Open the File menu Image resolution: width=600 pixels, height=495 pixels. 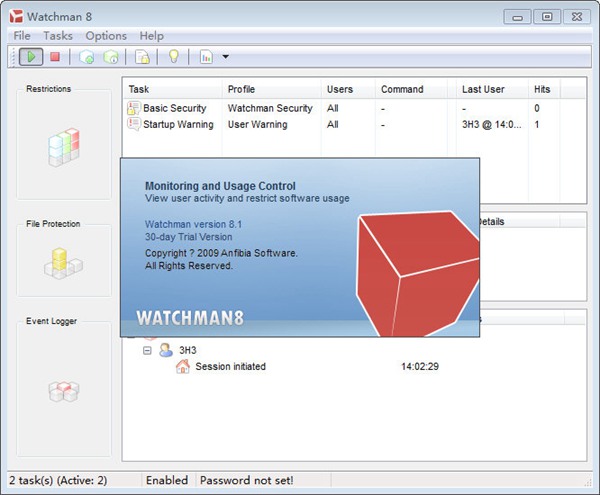click(22, 36)
